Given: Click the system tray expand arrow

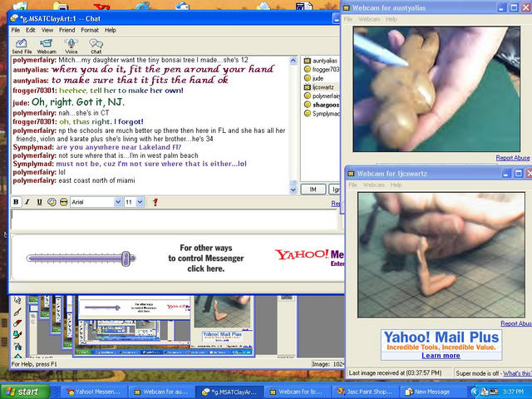Looking at the screenshot, I should click(474, 392).
